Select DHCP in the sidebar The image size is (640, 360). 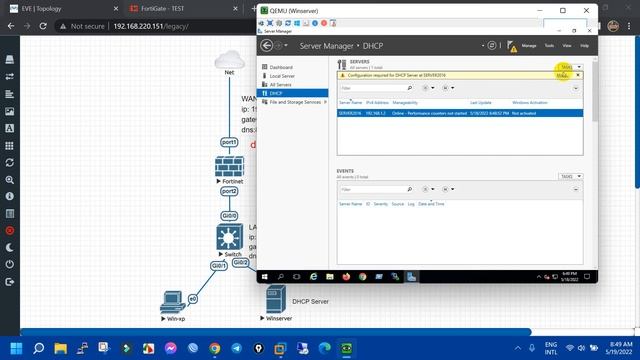tap(292, 93)
